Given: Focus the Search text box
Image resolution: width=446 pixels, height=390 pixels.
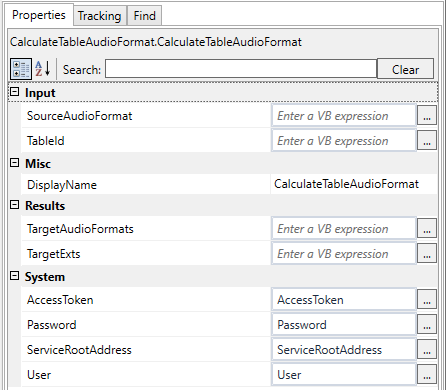Looking at the screenshot, I should point(241,69).
